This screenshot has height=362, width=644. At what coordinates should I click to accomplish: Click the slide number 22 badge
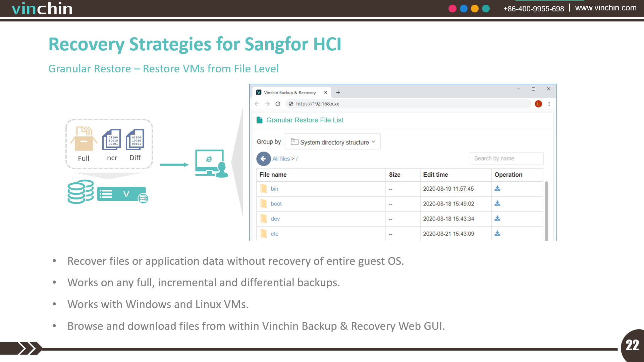tap(633, 346)
